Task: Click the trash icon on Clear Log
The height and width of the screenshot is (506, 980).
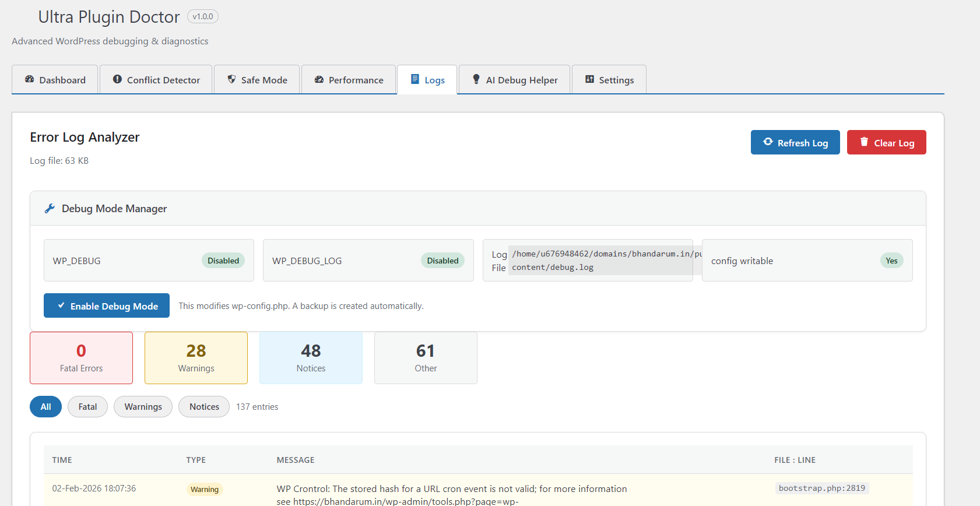Action: 864,142
